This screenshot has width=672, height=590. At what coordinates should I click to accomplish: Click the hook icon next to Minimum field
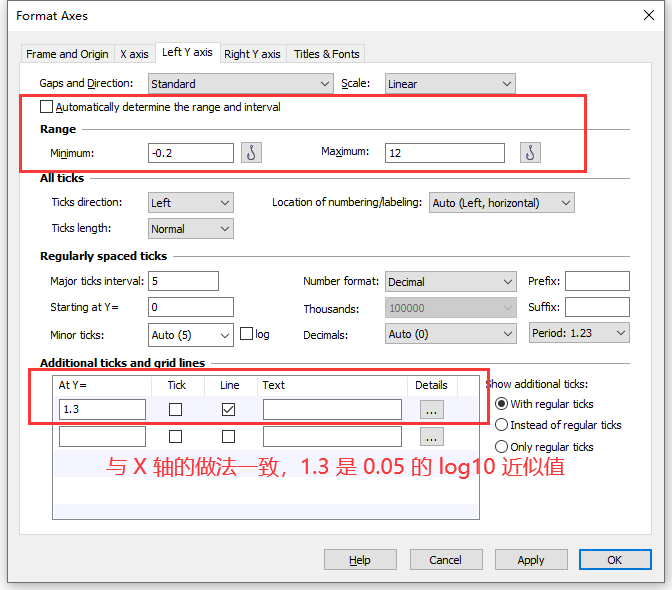coord(251,153)
